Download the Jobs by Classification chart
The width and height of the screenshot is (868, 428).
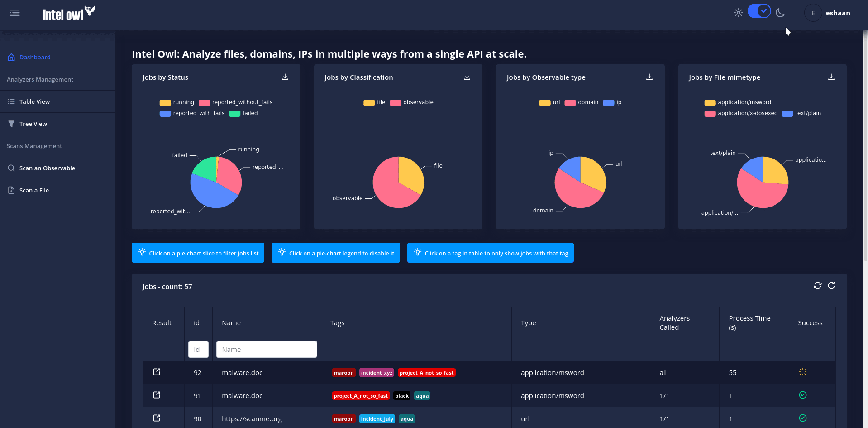pyautogui.click(x=467, y=77)
